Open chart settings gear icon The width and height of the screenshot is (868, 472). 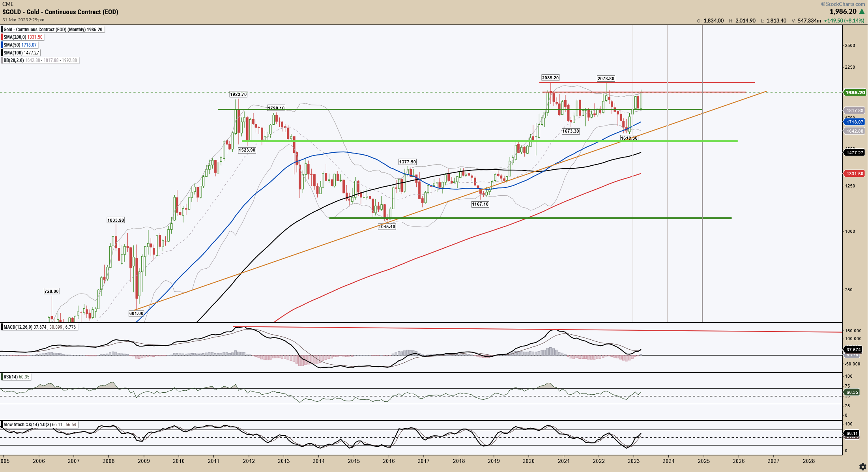tap(862, 467)
